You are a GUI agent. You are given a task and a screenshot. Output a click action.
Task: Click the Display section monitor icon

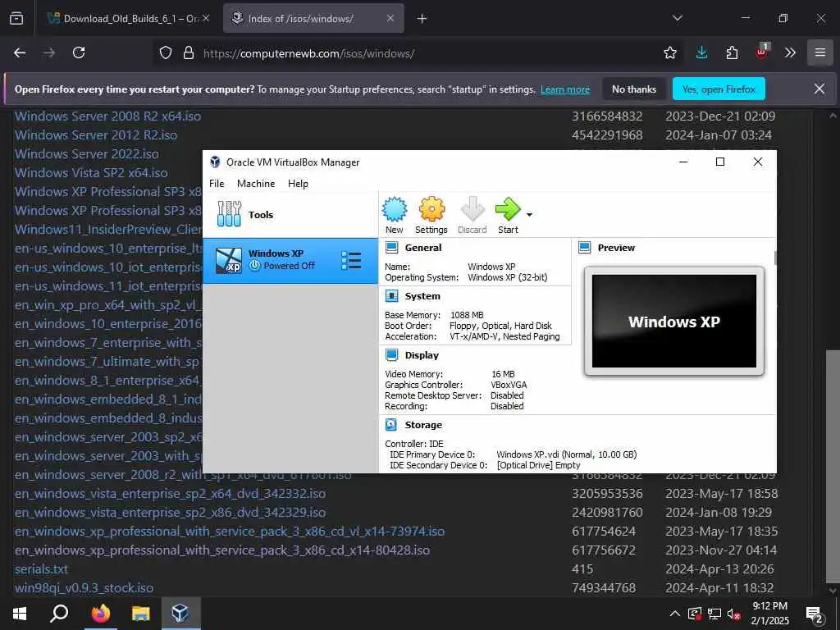point(391,355)
